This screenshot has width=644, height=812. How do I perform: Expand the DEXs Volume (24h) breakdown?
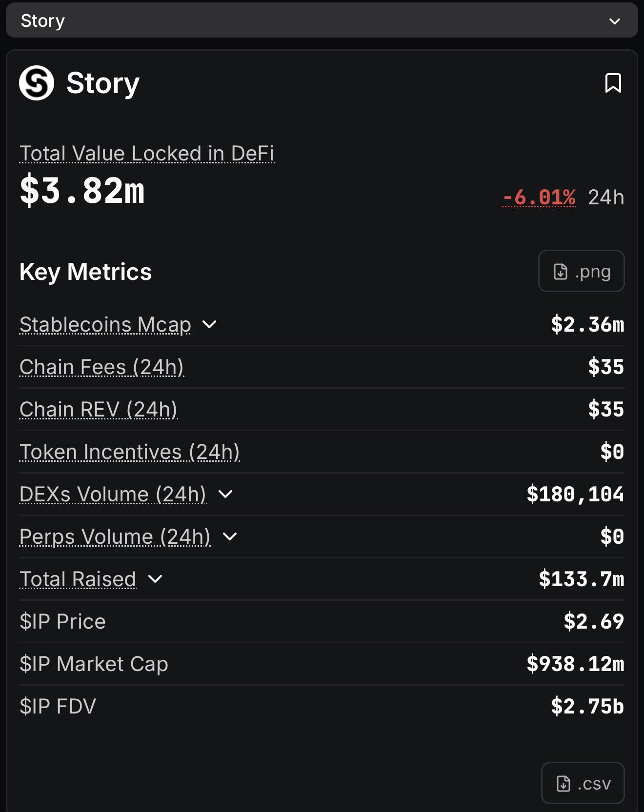(x=225, y=494)
